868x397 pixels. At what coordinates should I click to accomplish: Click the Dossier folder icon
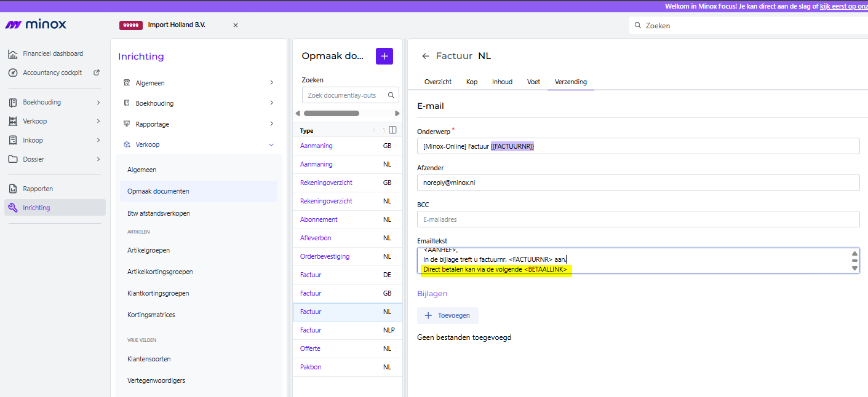[x=12, y=159]
